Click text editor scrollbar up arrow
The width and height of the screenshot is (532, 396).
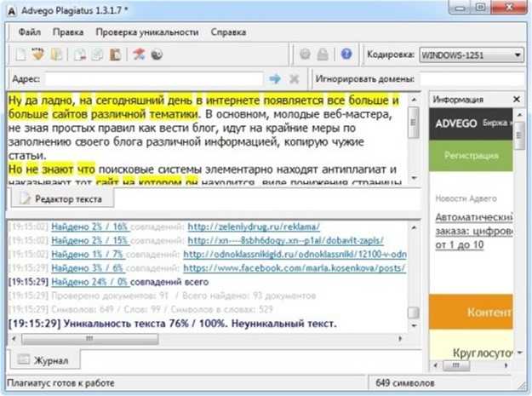pos(414,100)
